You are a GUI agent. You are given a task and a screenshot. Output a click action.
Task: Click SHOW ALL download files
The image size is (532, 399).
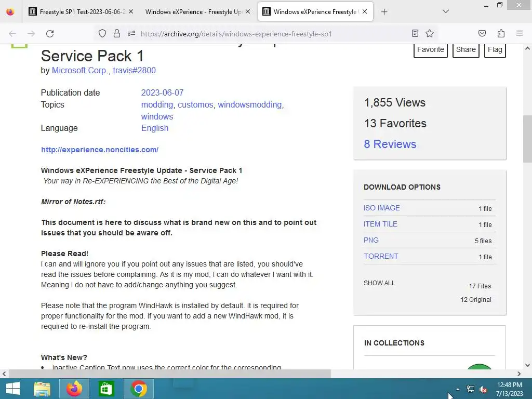[x=379, y=283]
